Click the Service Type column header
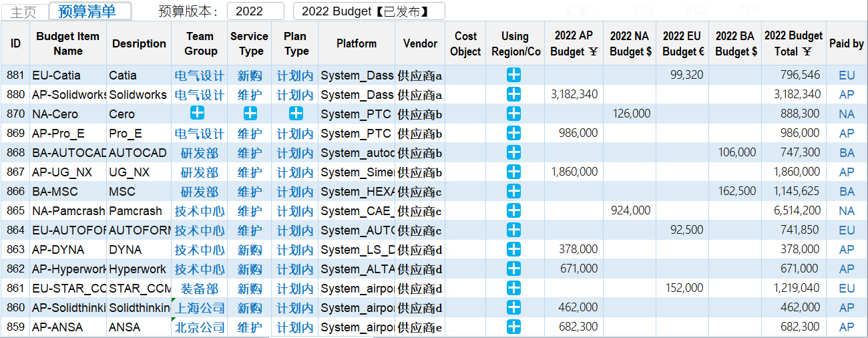The width and height of the screenshot is (868, 338). 250,43
